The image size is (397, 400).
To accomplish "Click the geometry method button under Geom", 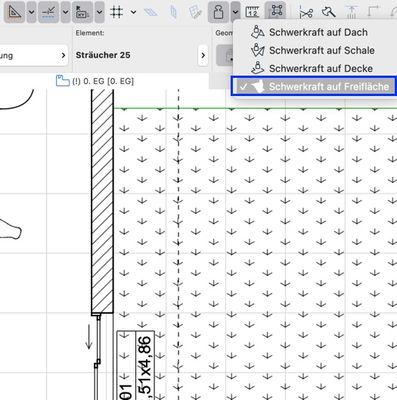I will pos(225,56).
